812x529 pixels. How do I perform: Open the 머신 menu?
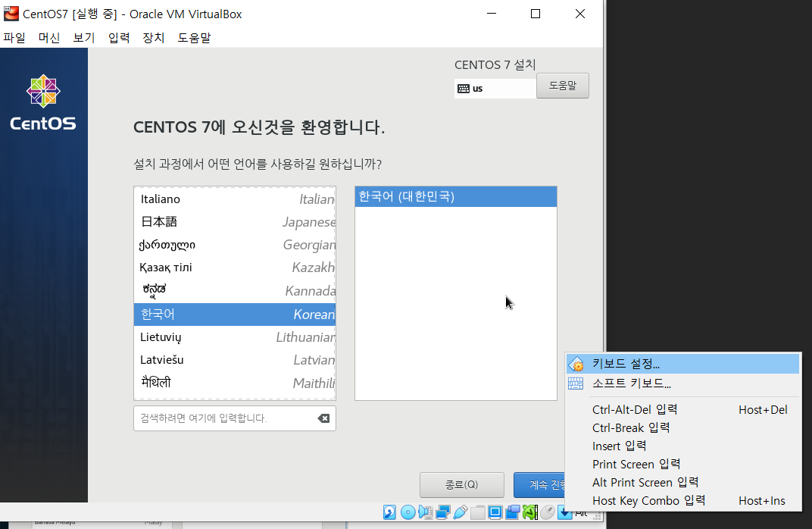49,37
